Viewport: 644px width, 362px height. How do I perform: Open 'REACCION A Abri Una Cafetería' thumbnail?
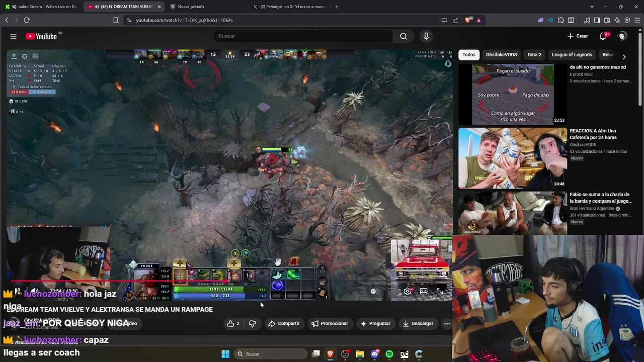[x=513, y=158]
